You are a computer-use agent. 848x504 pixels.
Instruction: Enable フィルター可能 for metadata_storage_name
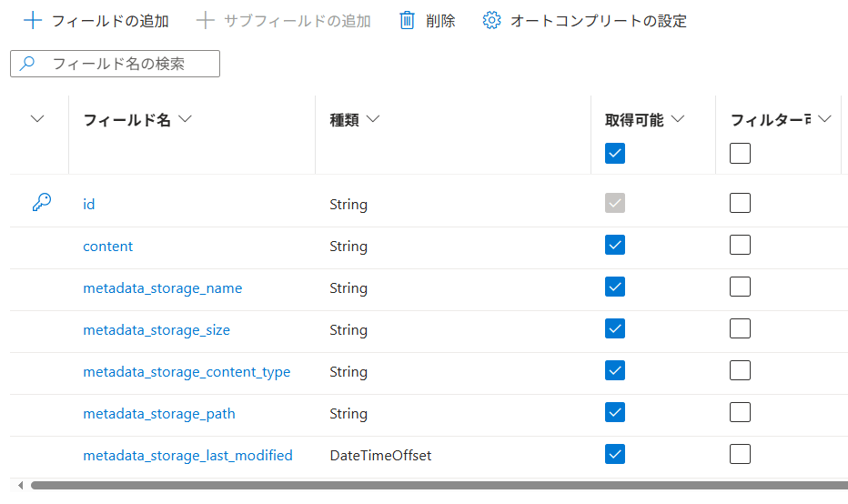pyautogui.click(x=740, y=287)
